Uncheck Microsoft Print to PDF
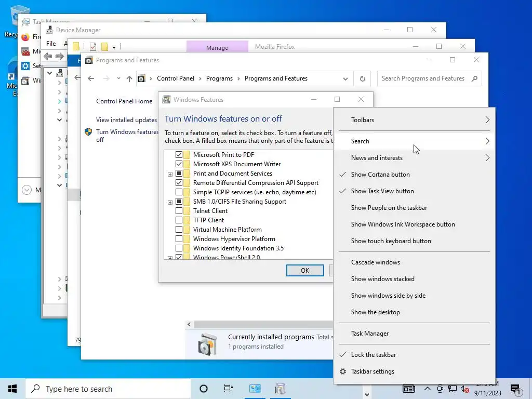532x399 pixels. pos(179,155)
